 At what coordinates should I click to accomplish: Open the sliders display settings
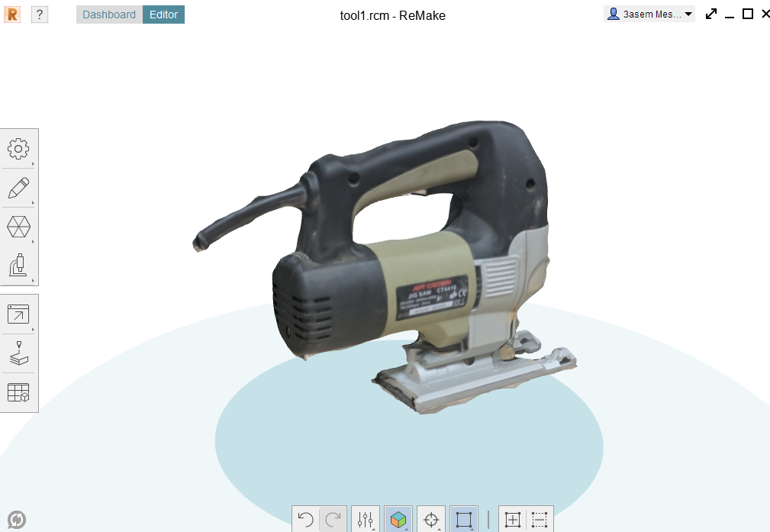point(366,519)
